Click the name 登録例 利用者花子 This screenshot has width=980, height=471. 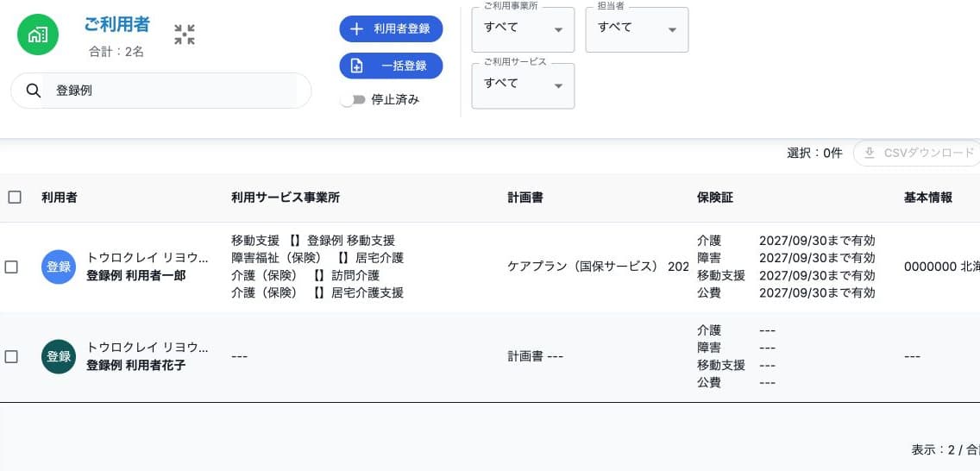coord(135,366)
